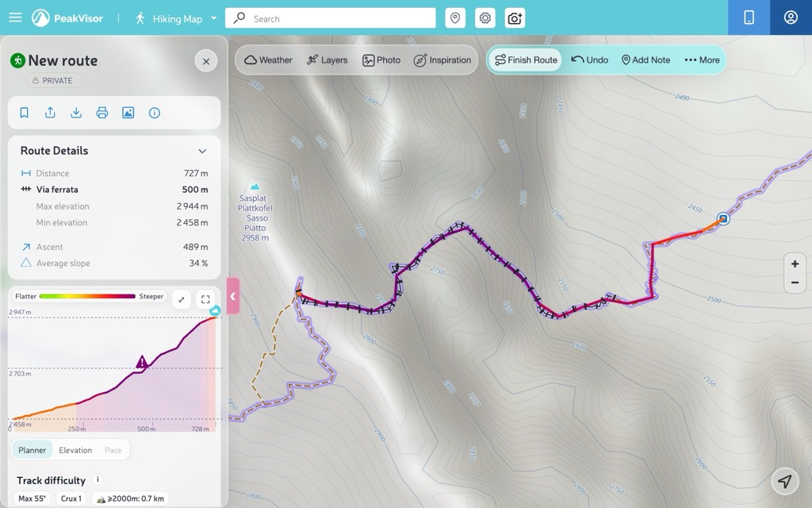This screenshot has height=508, width=812.
Task: Select the Planner tab
Action: (32, 450)
